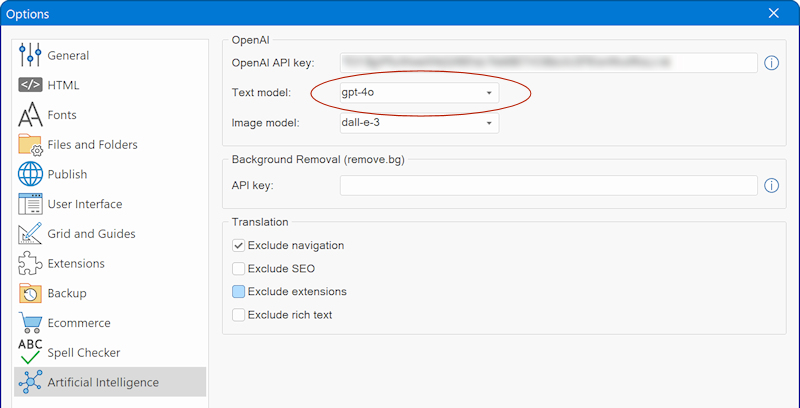Open the Publish options category

(110, 174)
